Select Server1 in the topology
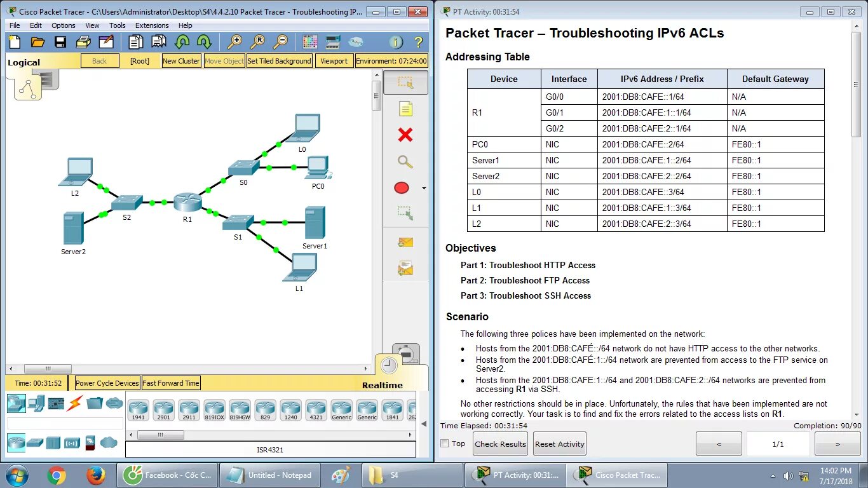Screen dimensions: 868x488 315,222
